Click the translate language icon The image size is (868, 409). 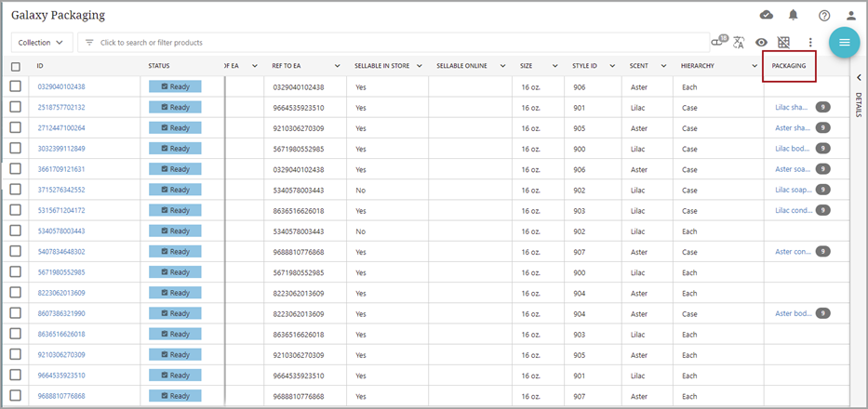click(740, 43)
